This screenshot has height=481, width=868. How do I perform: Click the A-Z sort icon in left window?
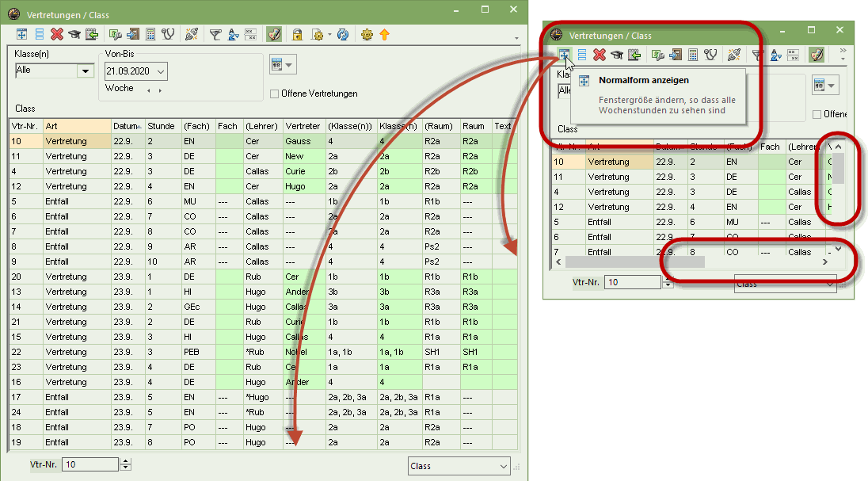click(x=233, y=35)
